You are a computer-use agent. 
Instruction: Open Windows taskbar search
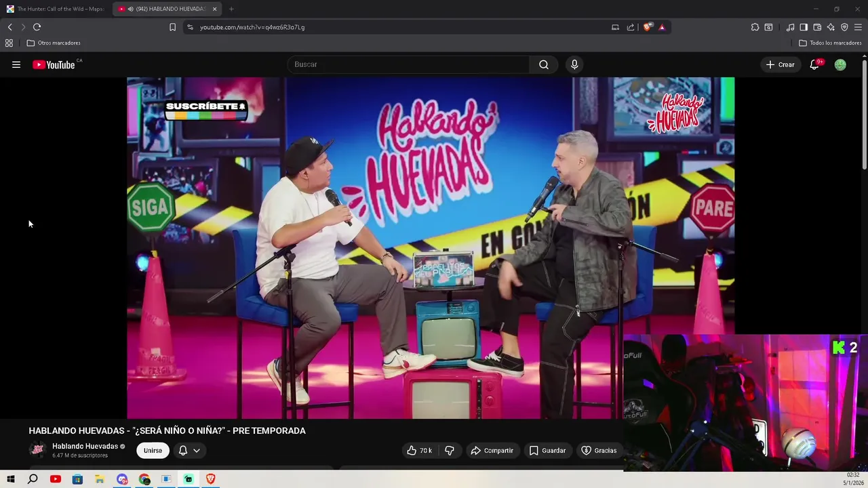33,479
